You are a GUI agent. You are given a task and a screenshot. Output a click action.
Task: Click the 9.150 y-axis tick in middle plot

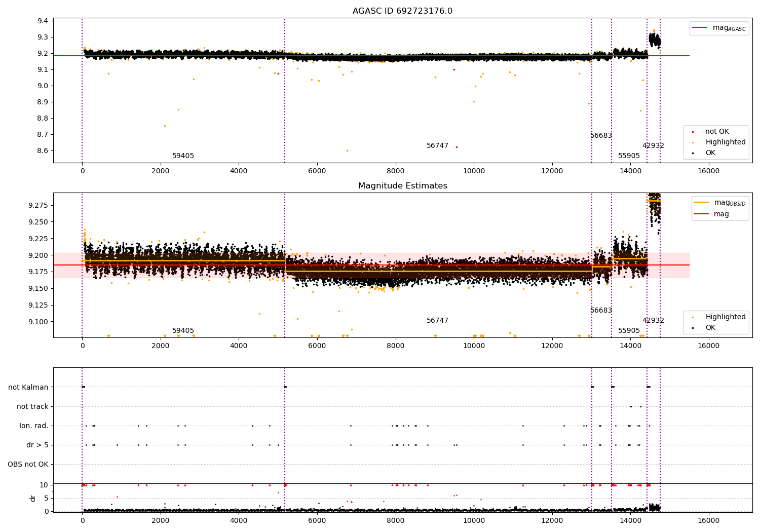point(39,288)
